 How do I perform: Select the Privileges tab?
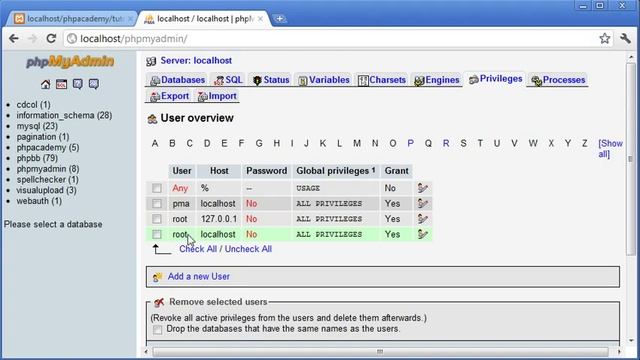496,79
